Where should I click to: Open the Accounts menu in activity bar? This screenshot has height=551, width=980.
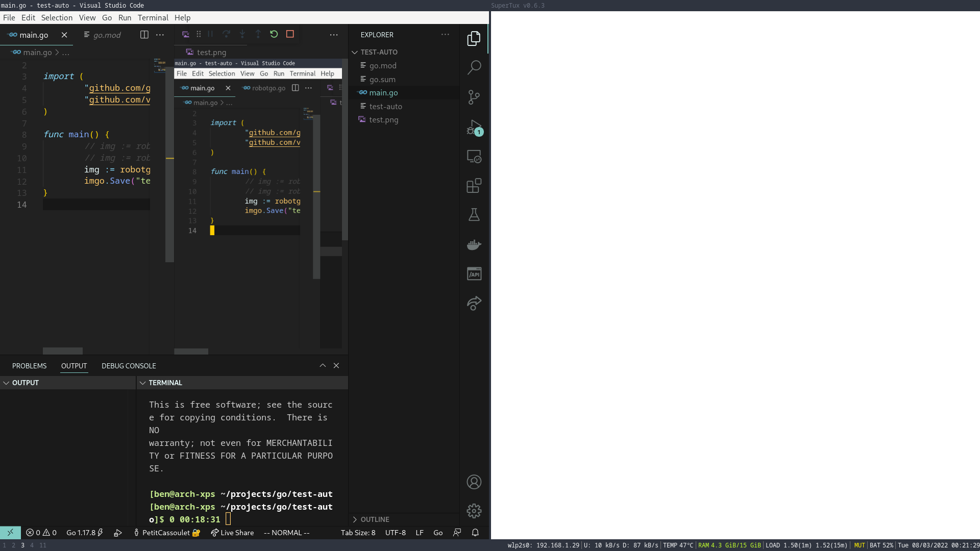click(474, 482)
